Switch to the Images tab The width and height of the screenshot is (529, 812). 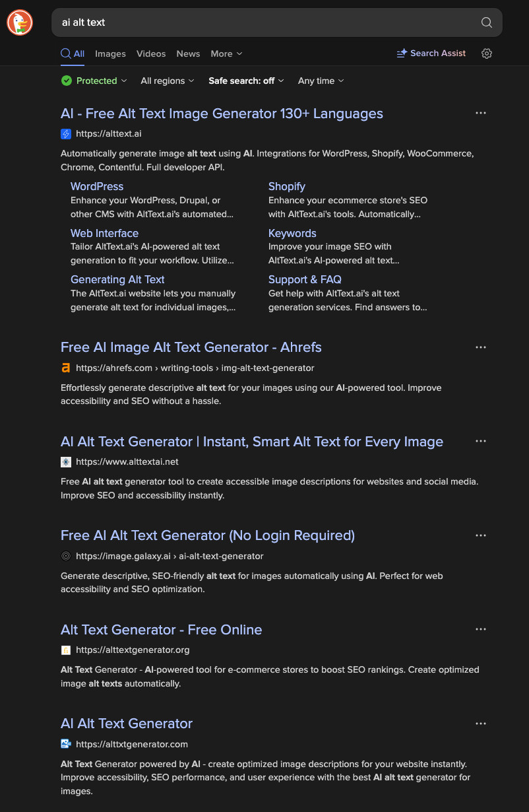110,53
